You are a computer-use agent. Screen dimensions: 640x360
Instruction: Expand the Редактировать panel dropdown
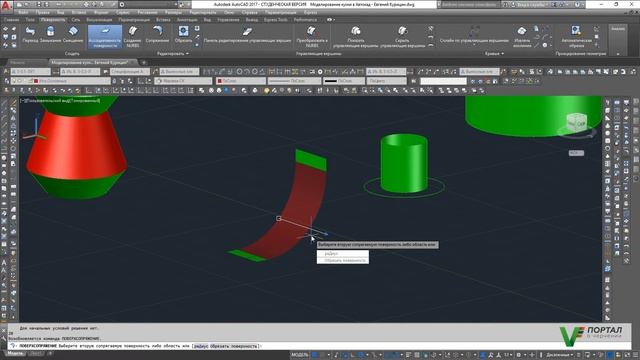coord(173,53)
